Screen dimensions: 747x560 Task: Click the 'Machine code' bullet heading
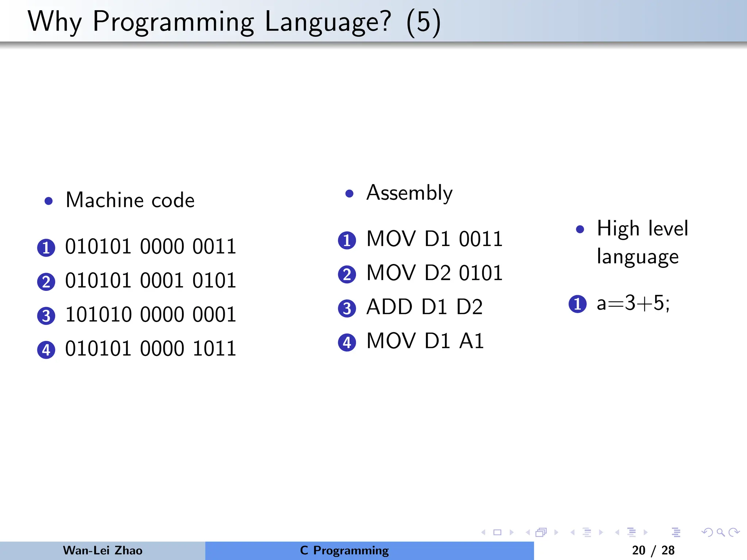click(130, 200)
